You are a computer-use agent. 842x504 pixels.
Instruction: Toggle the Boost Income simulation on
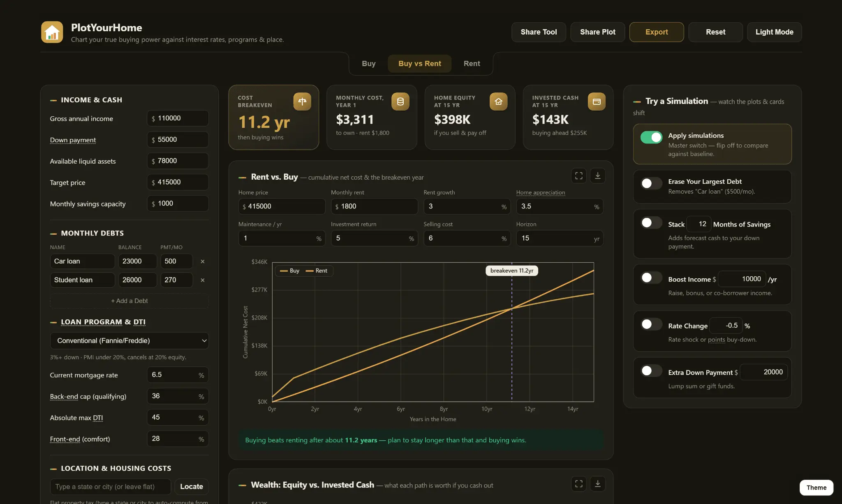pos(652,278)
